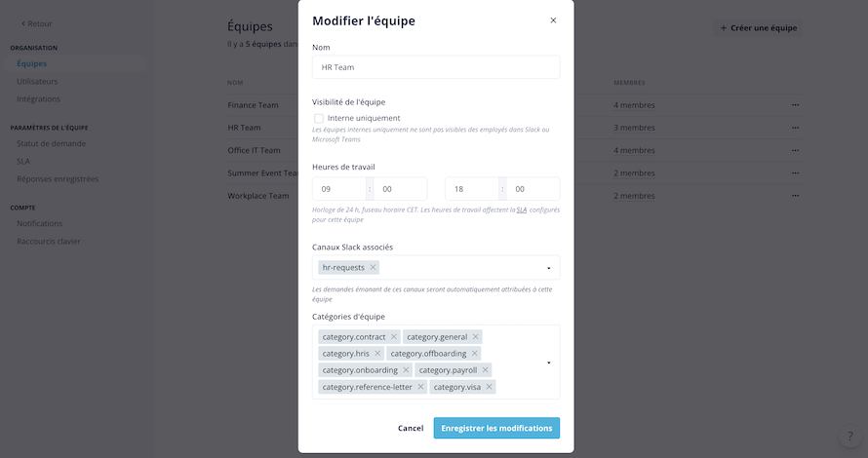Click the Cancel button
868x458 pixels.
click(x=411, y=428)
